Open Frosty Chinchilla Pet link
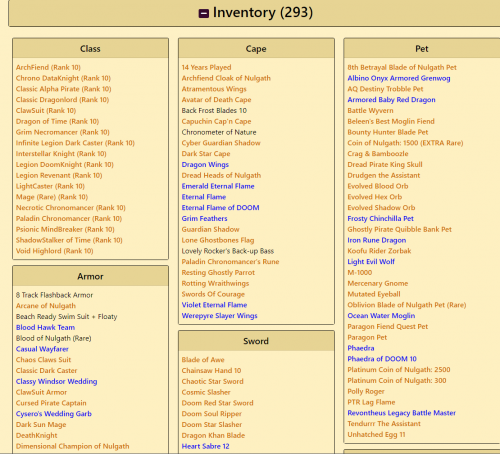The image size is (500, 454). tap(381, 218)
